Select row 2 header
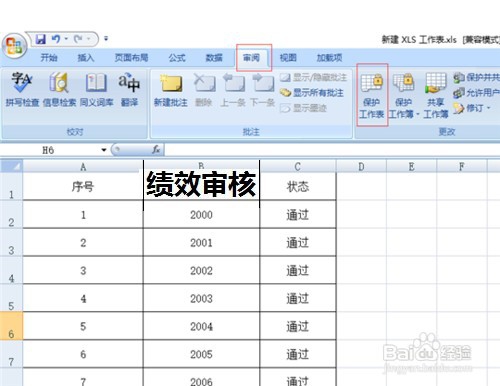500x386 pixels. click(x=11, y=214)
